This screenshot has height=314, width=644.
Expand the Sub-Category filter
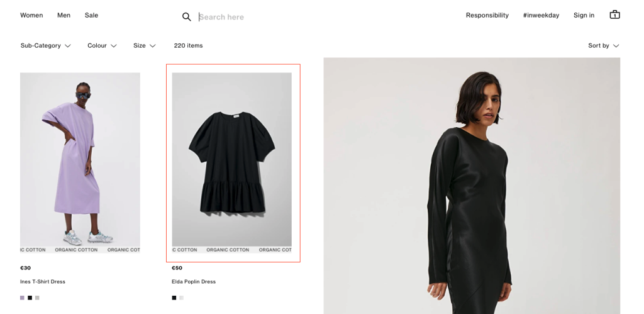click(45, 46)
